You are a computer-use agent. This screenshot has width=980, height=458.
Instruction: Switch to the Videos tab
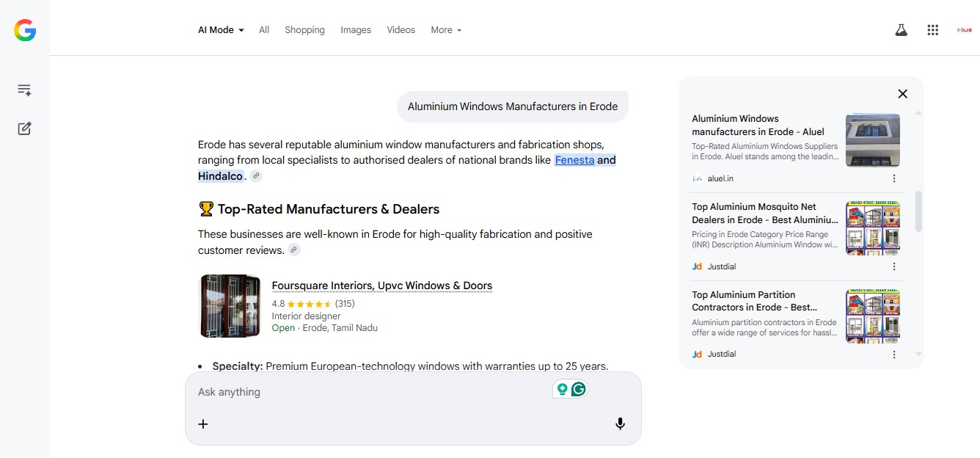pos(401,30)
